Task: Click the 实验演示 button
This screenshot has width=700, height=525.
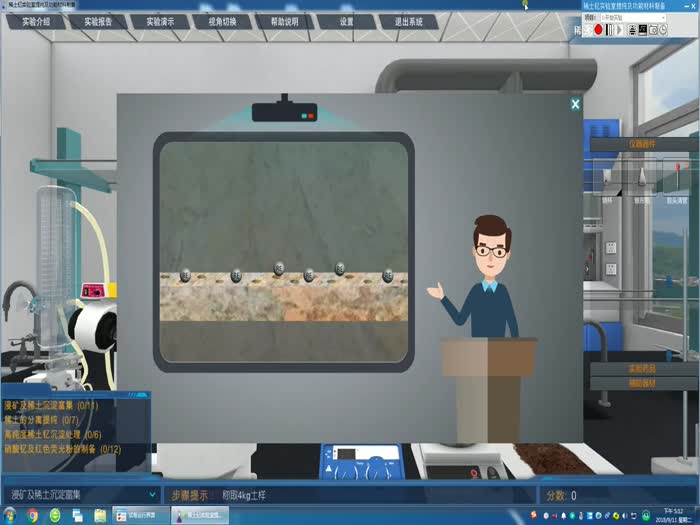Action: click(x=162, y=21)
